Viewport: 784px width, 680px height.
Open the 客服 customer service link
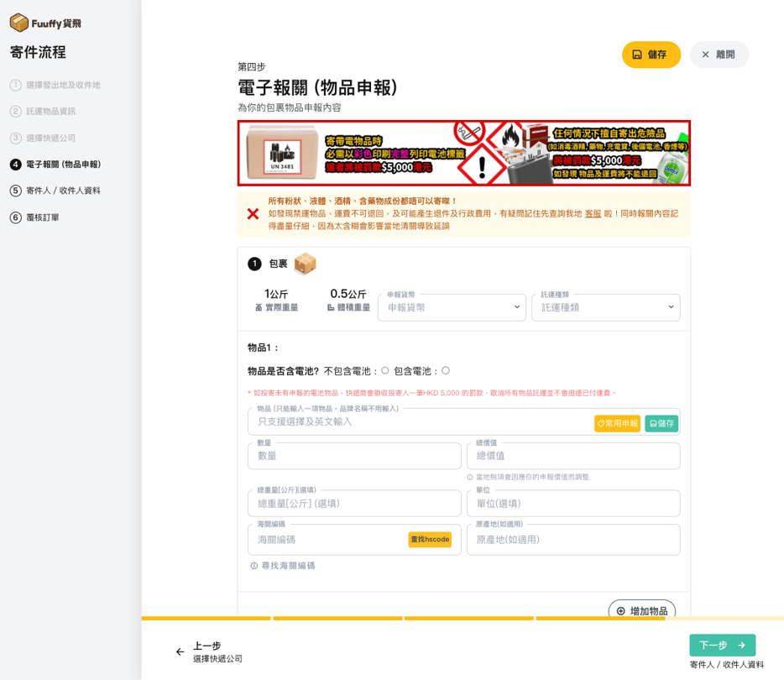593,214
